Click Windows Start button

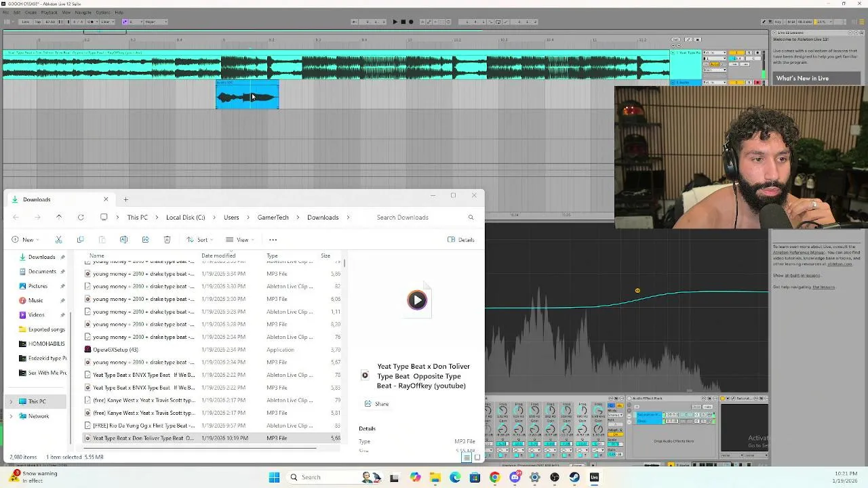coord(274,477)
